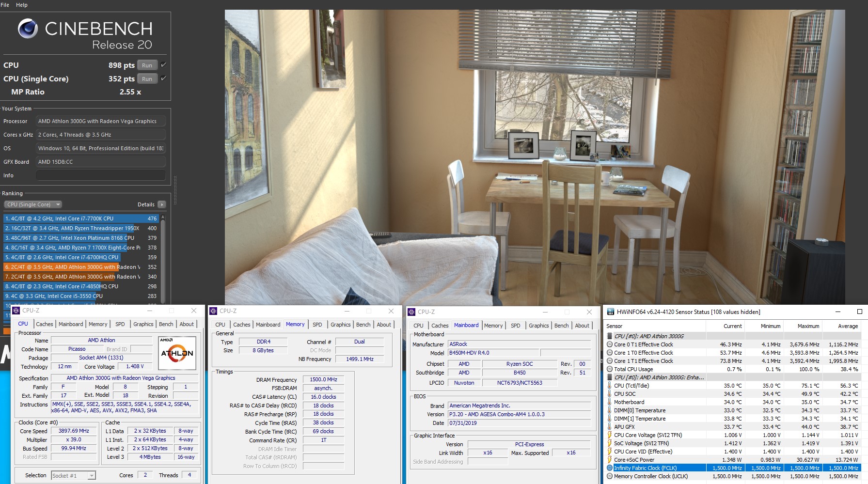868x484 pixels.
Task: Select the Core i7-4850HQ ranking row
Action: (x=81, y=286)
